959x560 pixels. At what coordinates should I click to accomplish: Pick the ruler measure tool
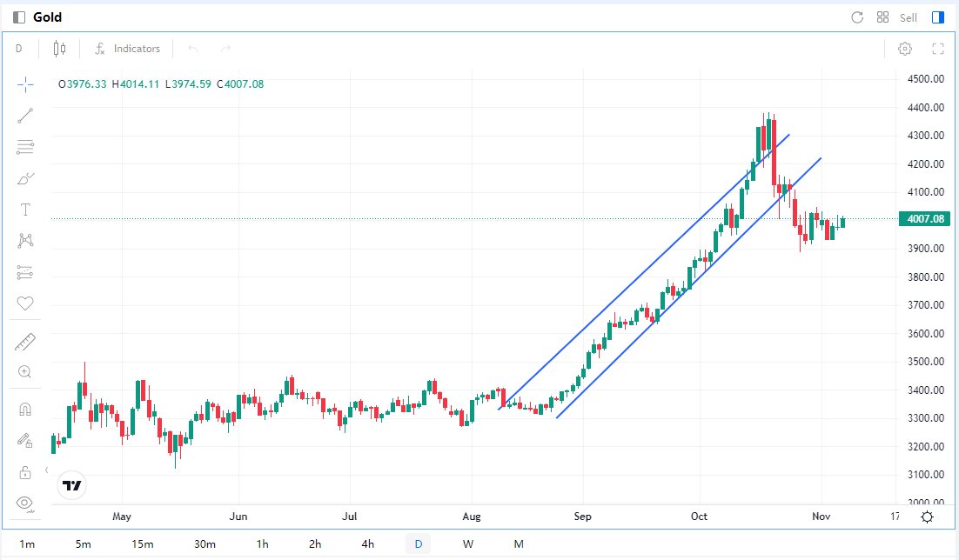(25, 343)
